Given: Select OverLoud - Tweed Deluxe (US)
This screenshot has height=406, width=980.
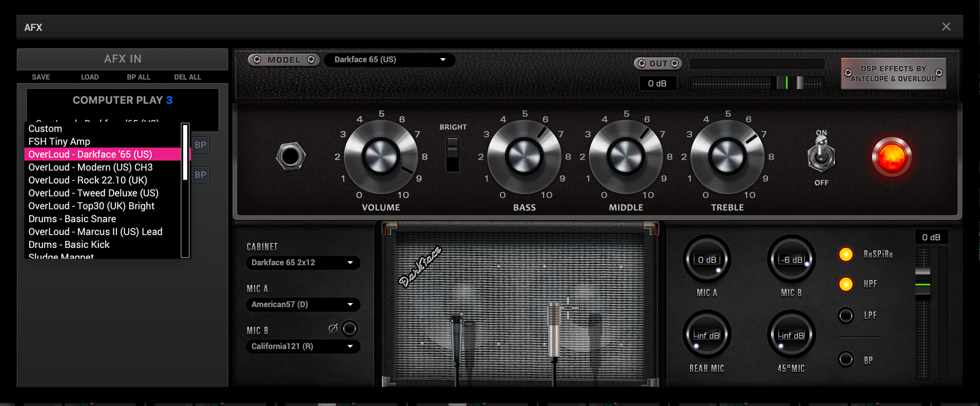Looking at the screenshot, I should [x=103, y=193].
